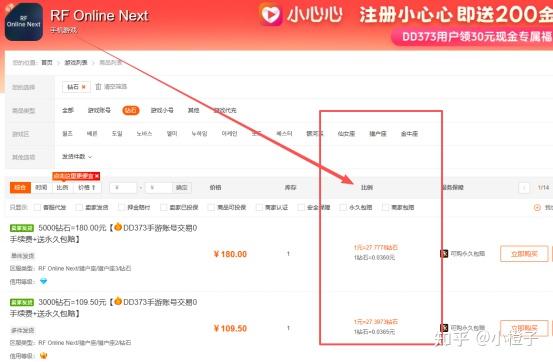553x362 pixels.
Task: Enable the 卖家包赔 checkbox
Action: point(385,207)
